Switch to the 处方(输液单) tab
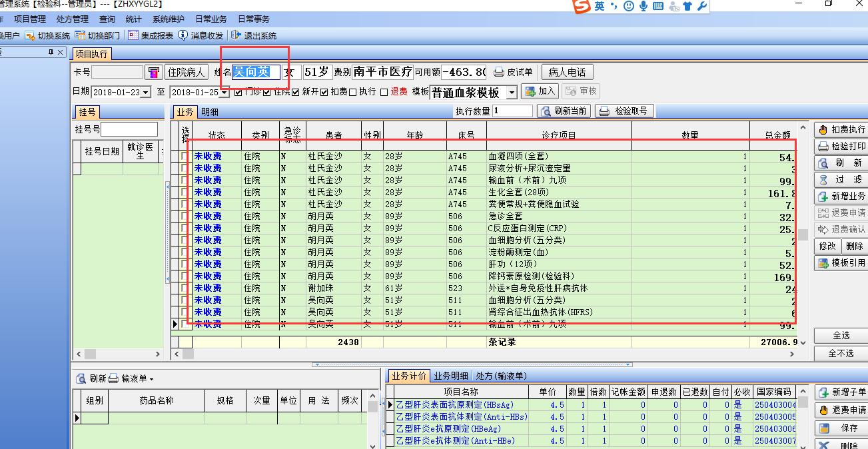 point(500,376)
